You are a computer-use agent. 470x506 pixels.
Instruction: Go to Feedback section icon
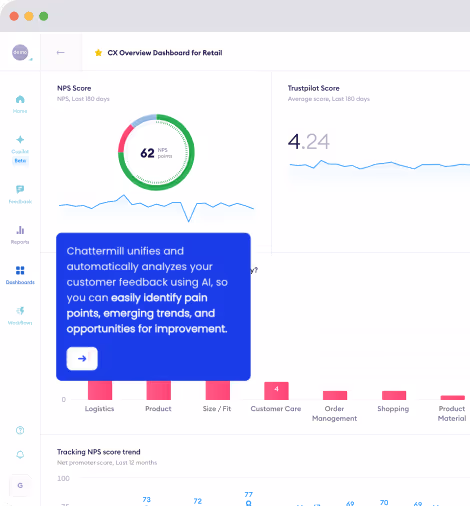20,189
